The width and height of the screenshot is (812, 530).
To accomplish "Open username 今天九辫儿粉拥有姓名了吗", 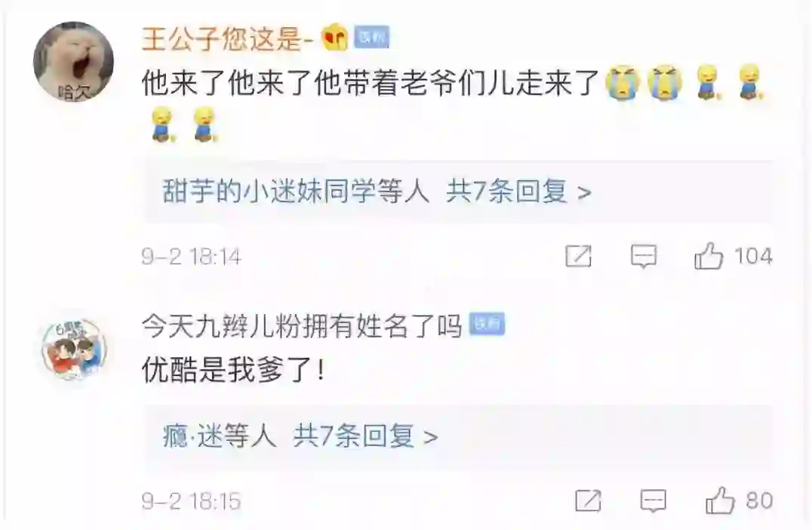I will (x=302, y=326).
